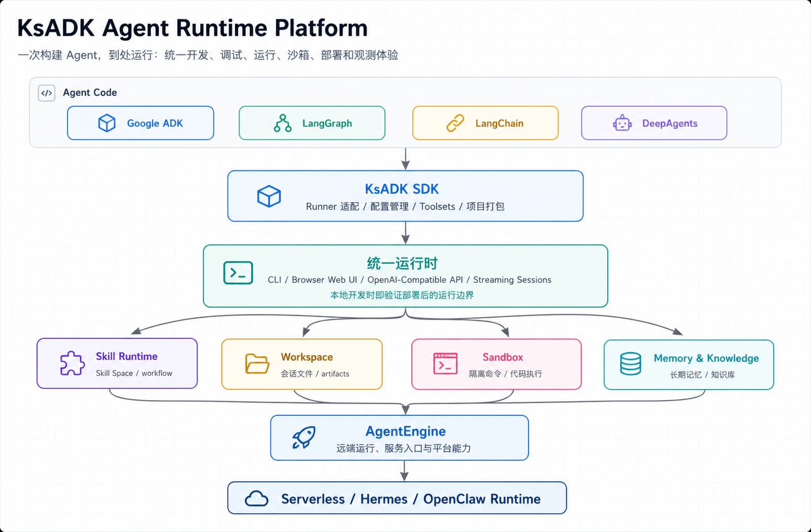The height and width of the screenshot is (532, 811).
Task: Click the Workspace heading
Action: (307, 357)
